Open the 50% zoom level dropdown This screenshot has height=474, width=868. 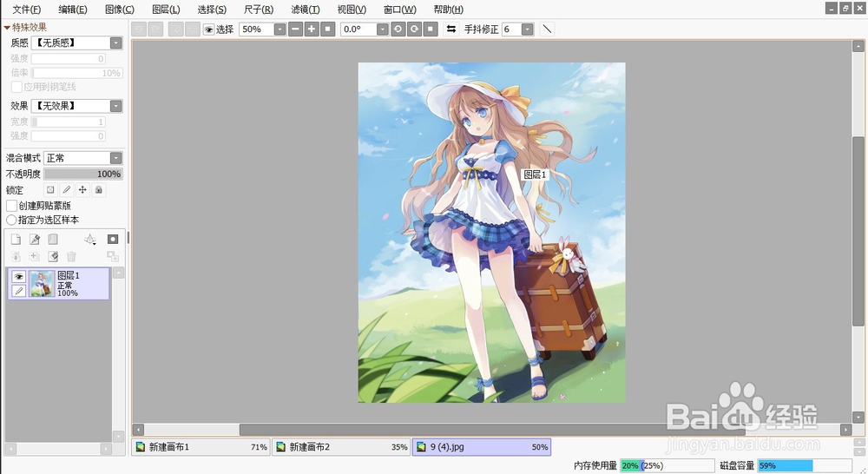pos(279,29)
